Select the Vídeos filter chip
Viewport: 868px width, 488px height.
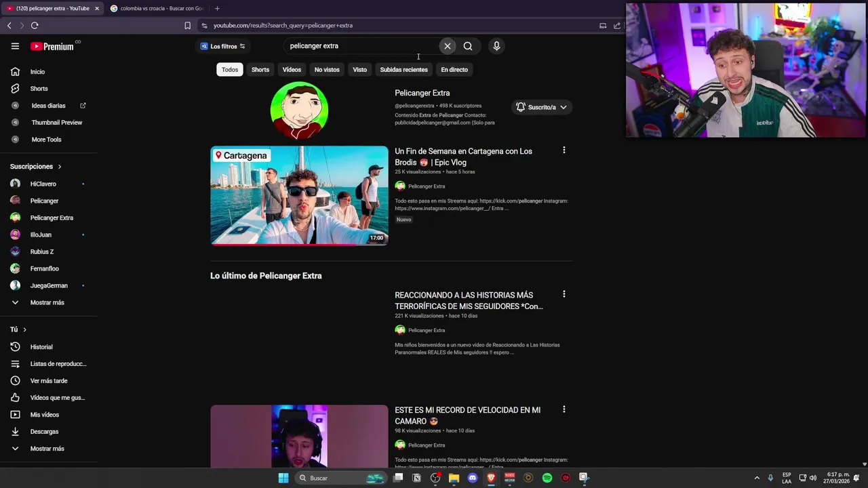(x=292, y=70)
